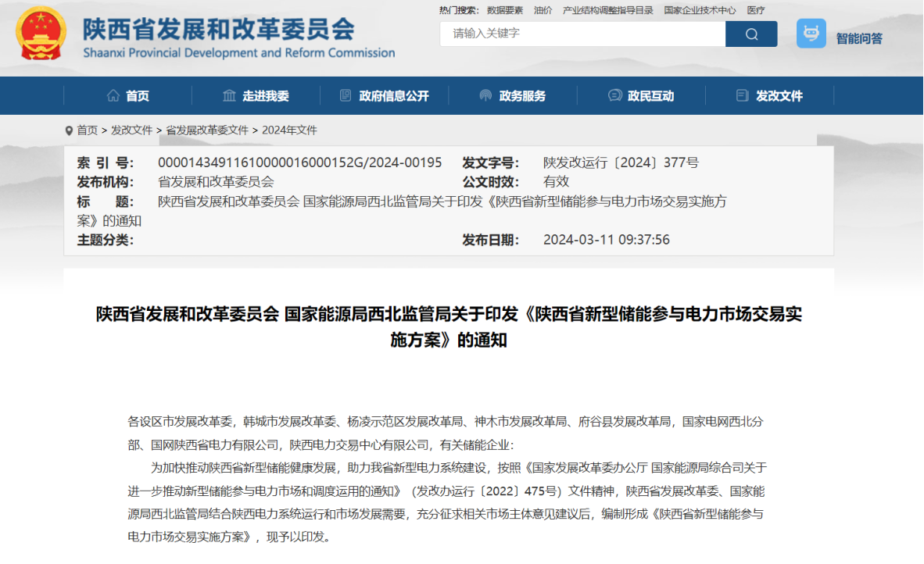
Task: Click the 主题分类 label
Action: pos(106,240)
